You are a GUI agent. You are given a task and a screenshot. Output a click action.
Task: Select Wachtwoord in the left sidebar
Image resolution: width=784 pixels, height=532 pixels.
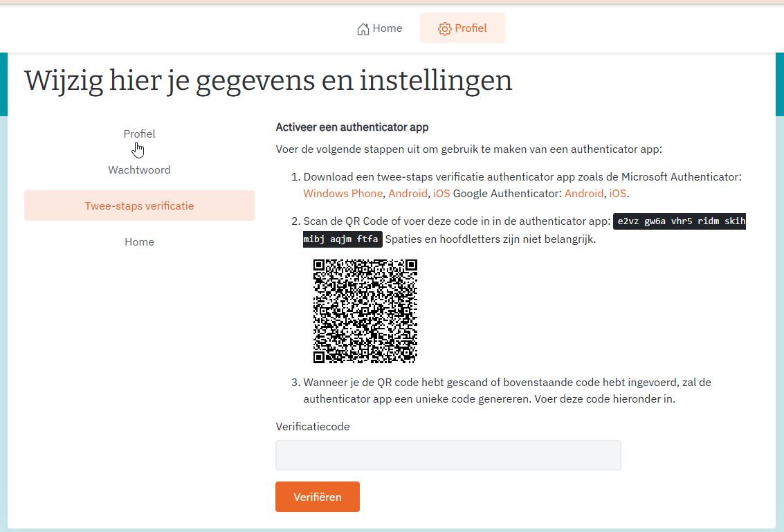click(140, 170)
